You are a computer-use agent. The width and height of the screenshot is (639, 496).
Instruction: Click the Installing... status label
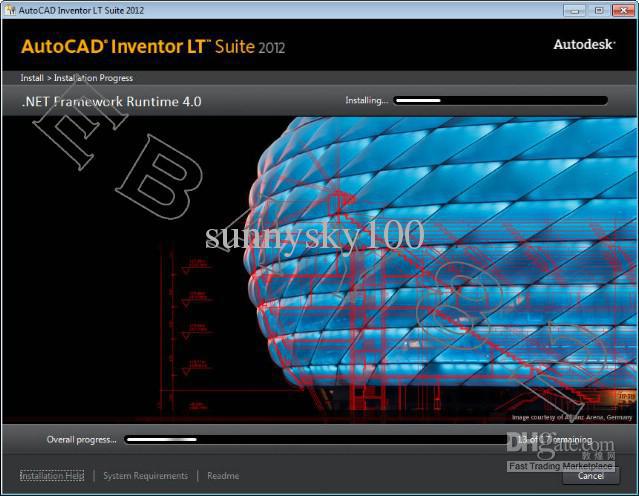[x=366, y=101]
